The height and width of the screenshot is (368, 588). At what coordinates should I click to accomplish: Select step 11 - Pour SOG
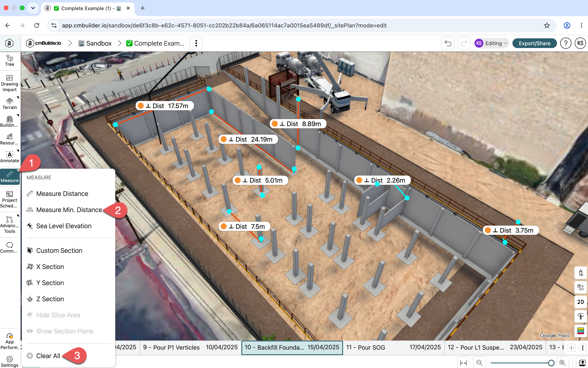point(393,347)
